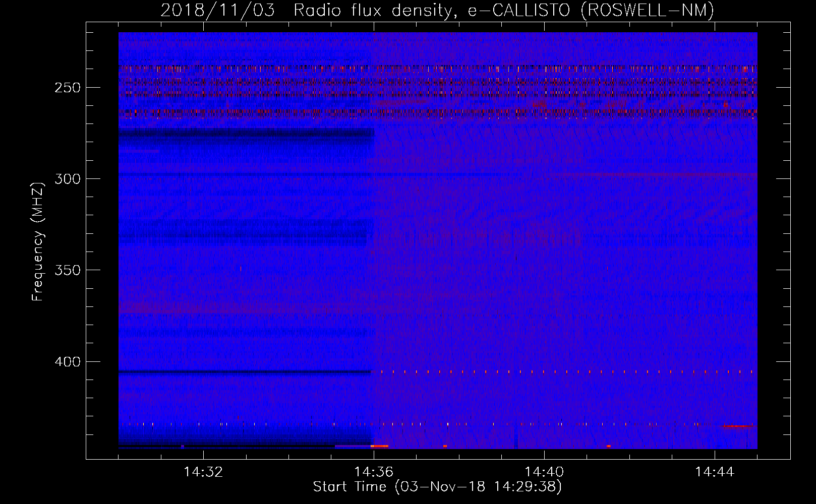Click the "Start Time (03-Nov-18 14:29:38)" x-axis label
The width and height of the screenshot is (816, 504).
(437, 487)
